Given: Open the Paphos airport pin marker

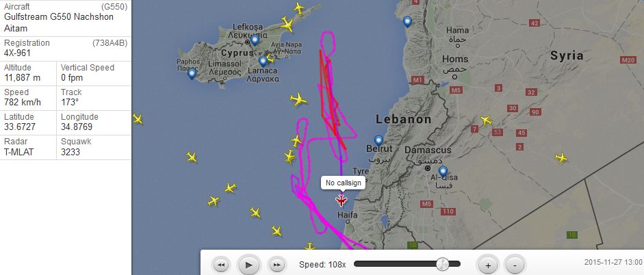Looking at the screenshot, I should pyautogui.click(x=192, y=74).
